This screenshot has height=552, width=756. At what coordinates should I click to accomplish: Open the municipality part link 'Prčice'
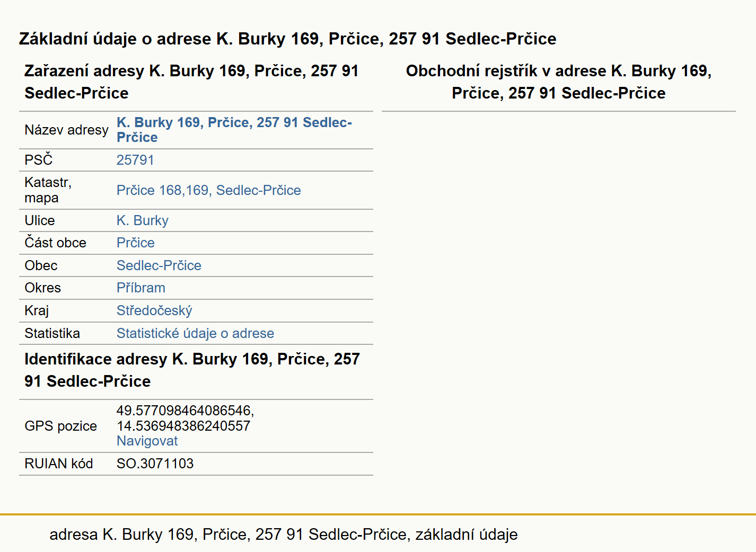pos(136,243)
